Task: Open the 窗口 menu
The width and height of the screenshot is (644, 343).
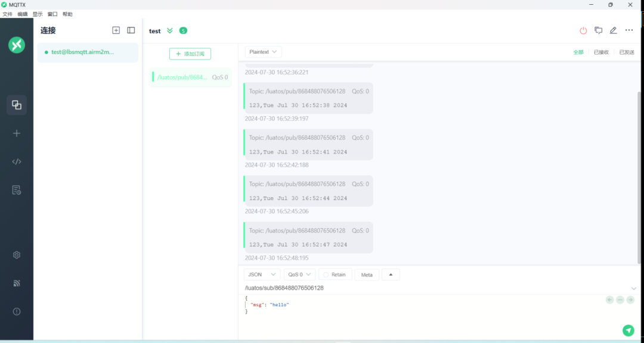Action: (x=52, y=14)
